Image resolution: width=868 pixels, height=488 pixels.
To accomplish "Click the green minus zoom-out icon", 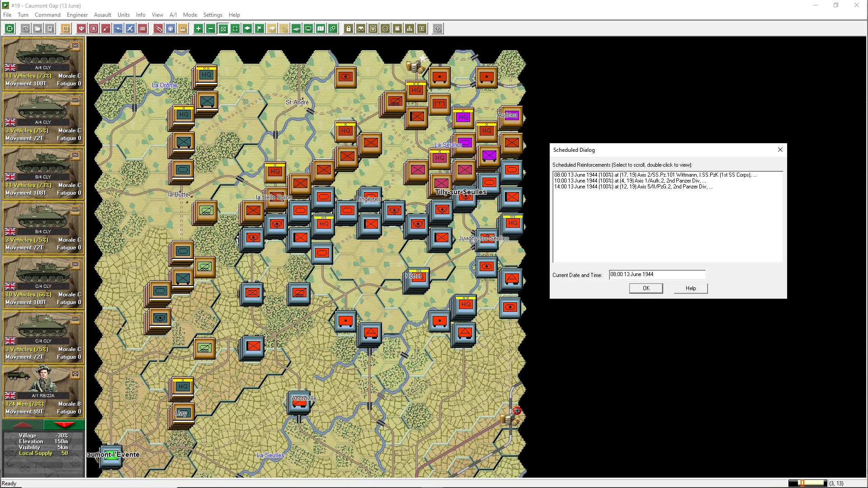I will click(211, 28).
